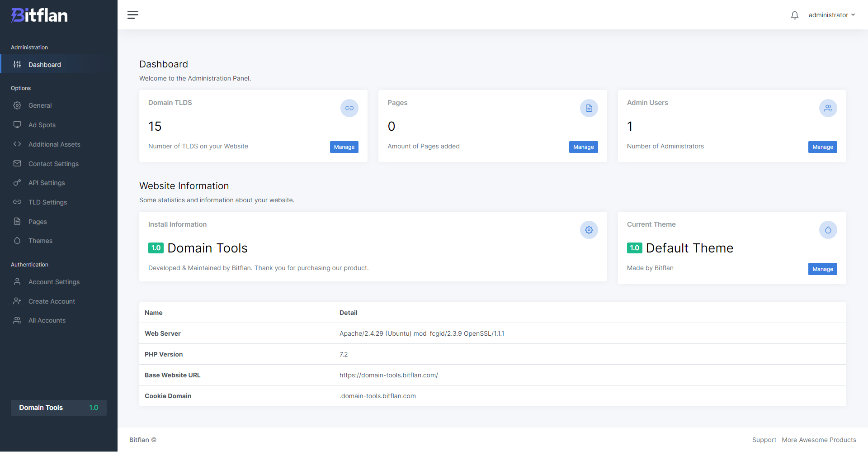Viewport: 868px width, 452px height.
Task: Click the droplet icon on Current Theme card
Action: point(828,230)
